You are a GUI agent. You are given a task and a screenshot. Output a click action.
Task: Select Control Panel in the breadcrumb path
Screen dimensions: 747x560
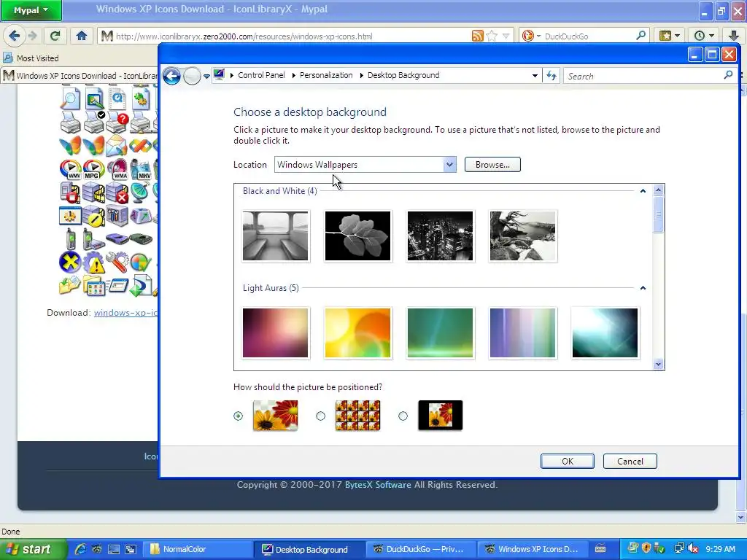[261, 75]
